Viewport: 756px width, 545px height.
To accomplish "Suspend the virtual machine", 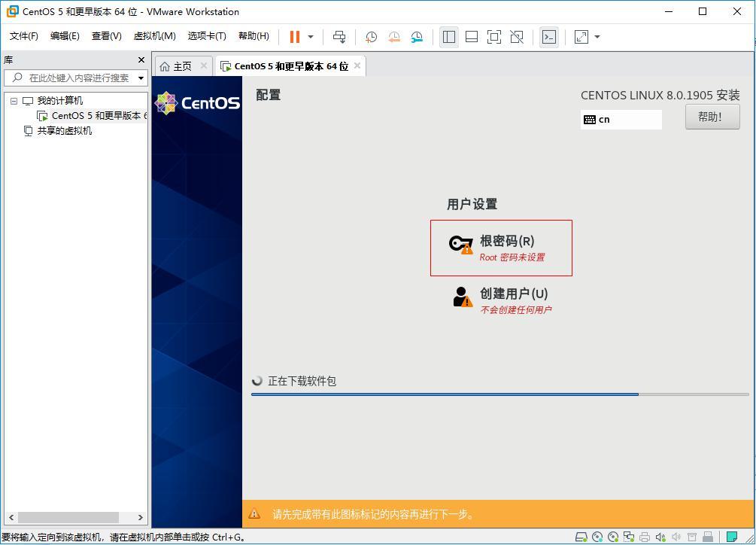I will pyautogui.click(x=293, y=36).
